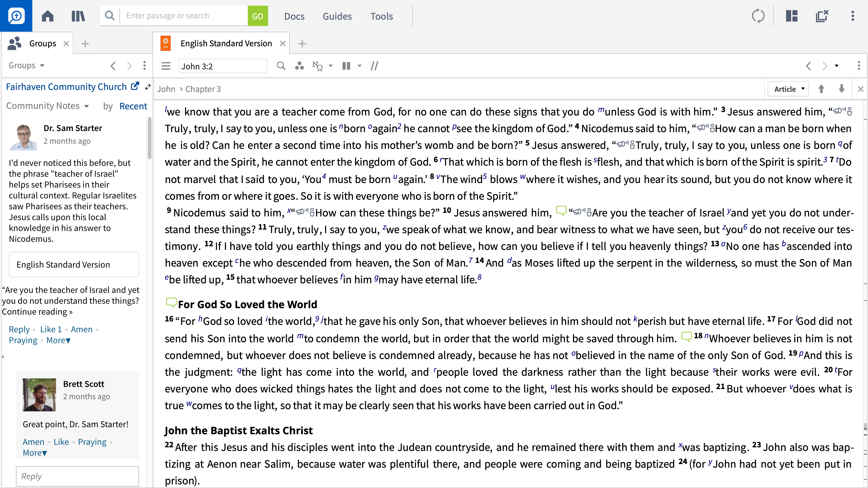Open the English Standard Version resource card

74,264
